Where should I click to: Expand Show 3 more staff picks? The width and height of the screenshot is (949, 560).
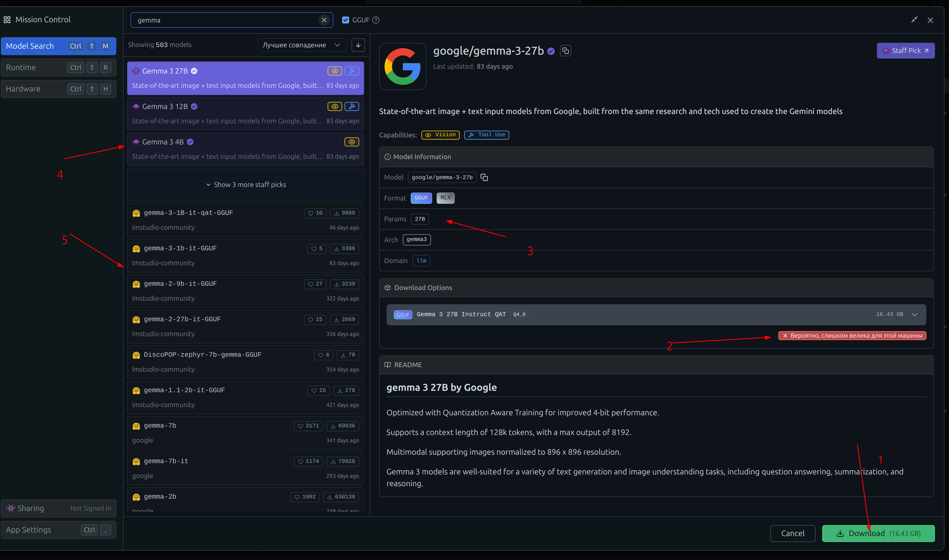click(246, 184)
